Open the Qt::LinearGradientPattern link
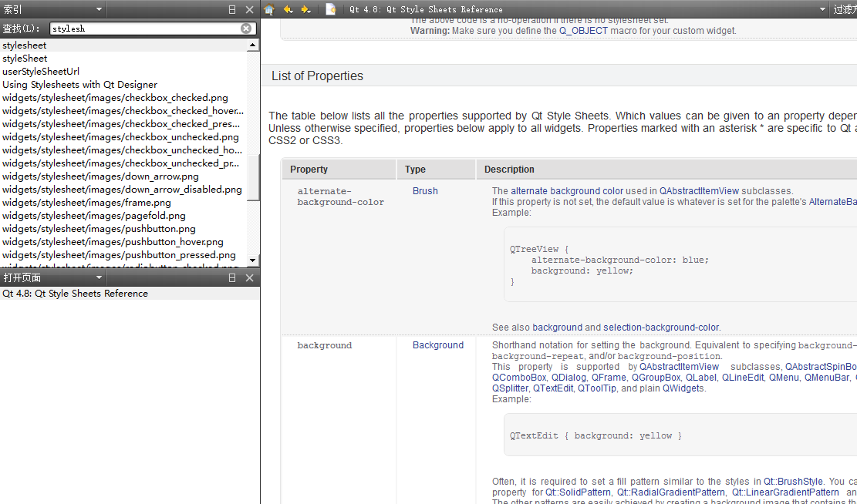This screenshot has width=857, height=504. (785, 492)
